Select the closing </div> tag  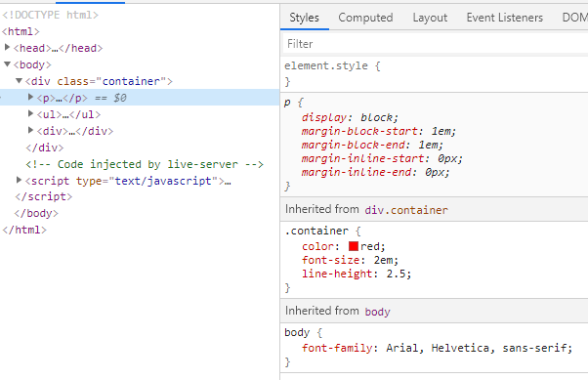[x=45, y=148]
